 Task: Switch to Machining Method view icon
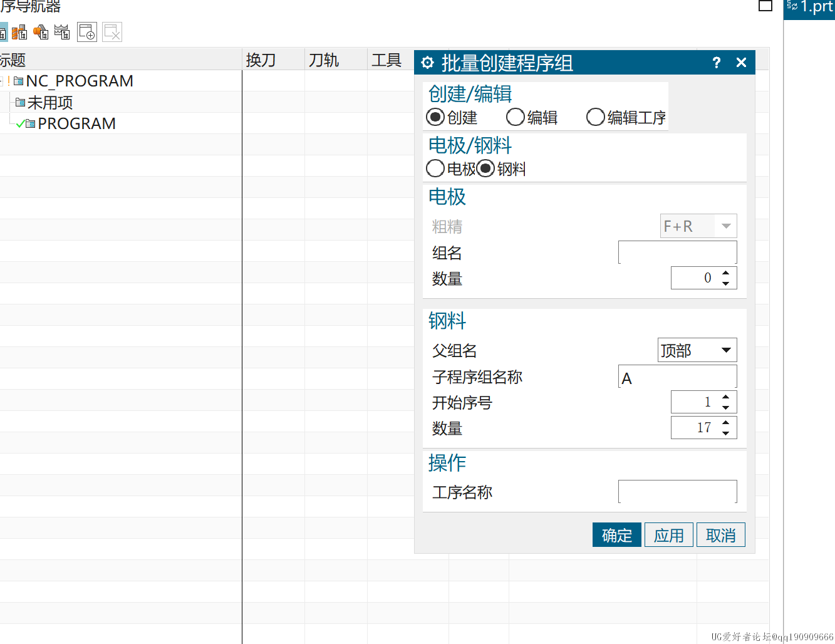pos(62,32)
